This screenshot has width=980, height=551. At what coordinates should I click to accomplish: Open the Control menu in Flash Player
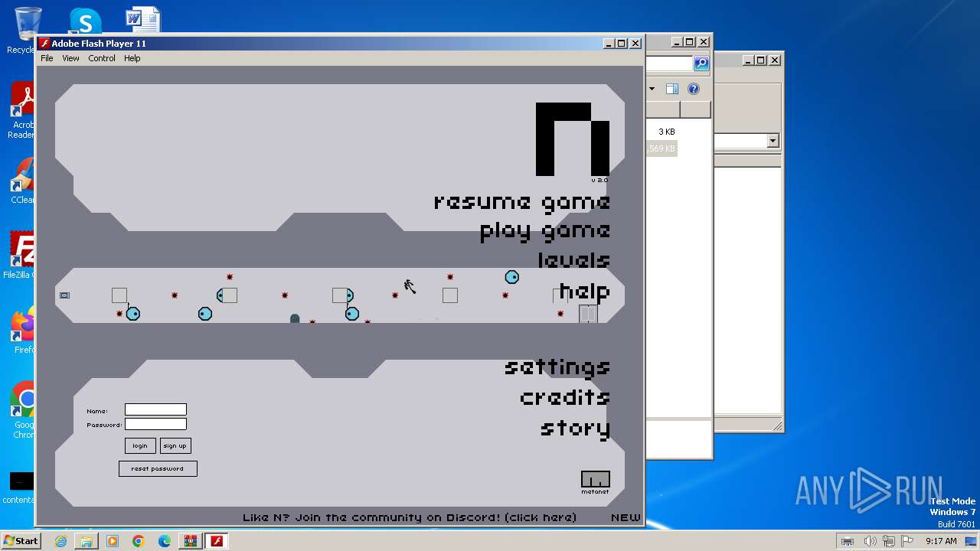[x=102, y=58]
